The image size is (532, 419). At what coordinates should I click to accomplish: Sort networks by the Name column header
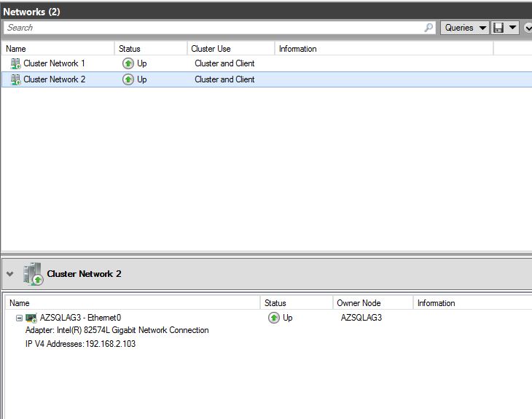click(x=58, y=49)
